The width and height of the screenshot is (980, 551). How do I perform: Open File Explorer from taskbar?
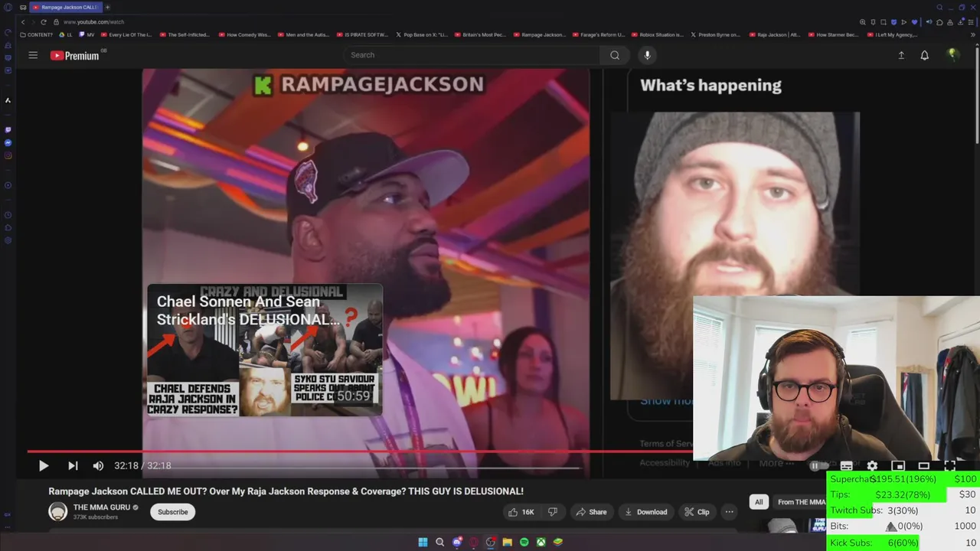pos(507,542)
